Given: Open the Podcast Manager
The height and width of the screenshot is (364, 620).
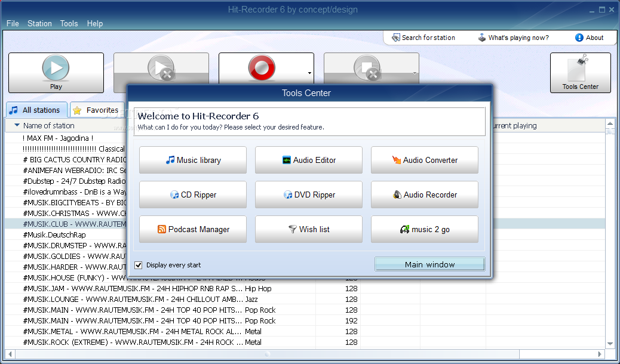Looking at the screenshot, I should 193,229.
